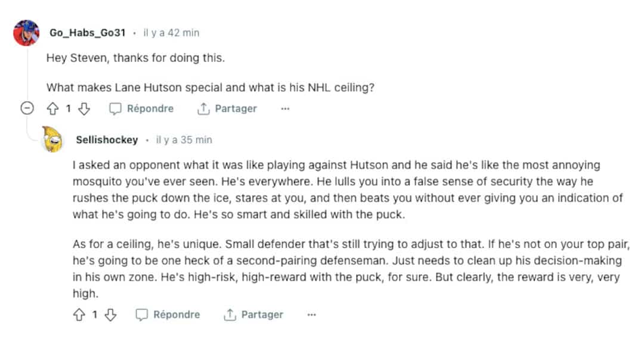Open permalink from 'il y a 35 min' timestamp
Viewport: 644px width, 342px height.
tap(184, 140)
